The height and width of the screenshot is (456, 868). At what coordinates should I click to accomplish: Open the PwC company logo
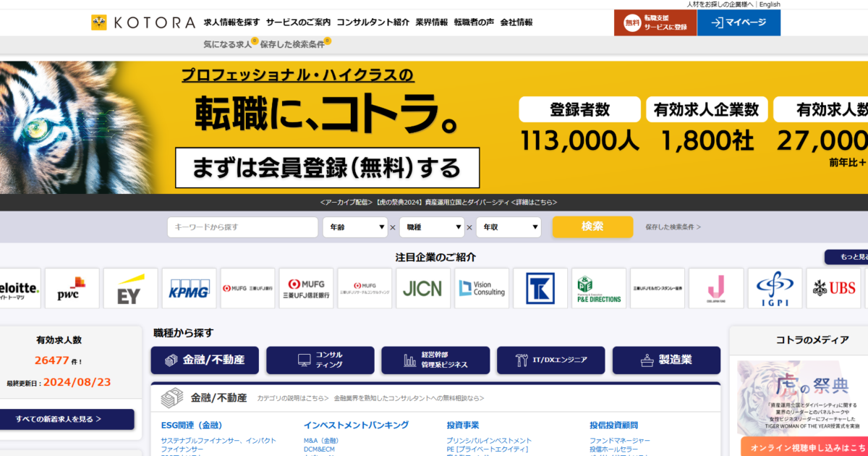pyautogui.click(x=72, y=288)
